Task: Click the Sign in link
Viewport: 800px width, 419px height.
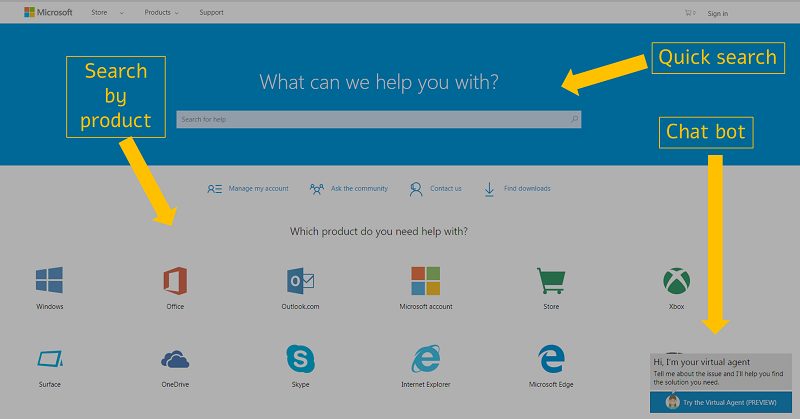Action: (x=717, y=14)
